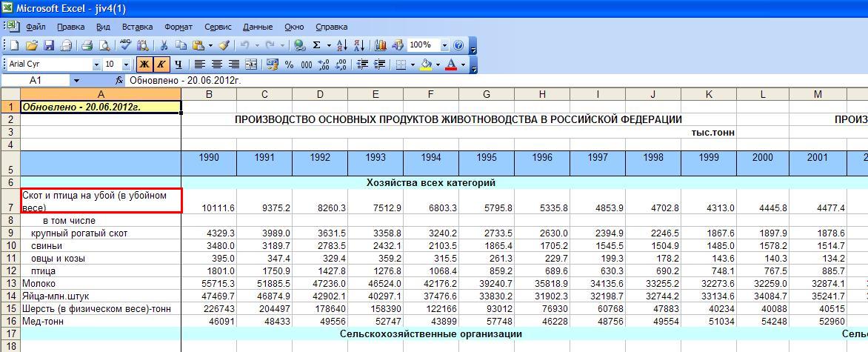Click the A1 Name Box field

pyautogui.click(x=36, y=80)
